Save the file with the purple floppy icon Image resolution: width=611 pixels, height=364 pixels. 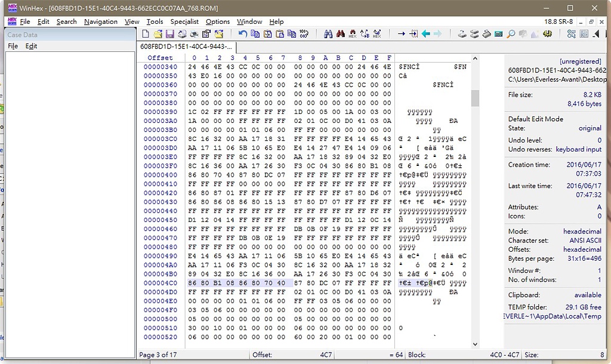coord(170,34)
